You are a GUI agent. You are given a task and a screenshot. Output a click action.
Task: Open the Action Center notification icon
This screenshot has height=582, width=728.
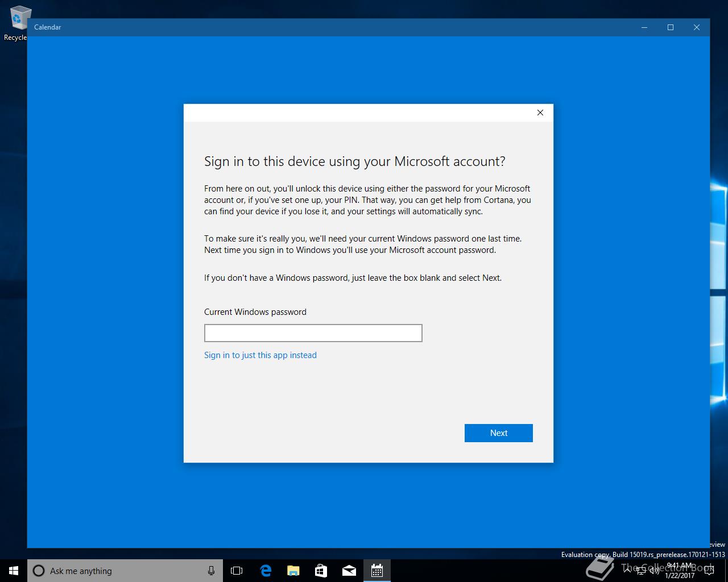709,571
